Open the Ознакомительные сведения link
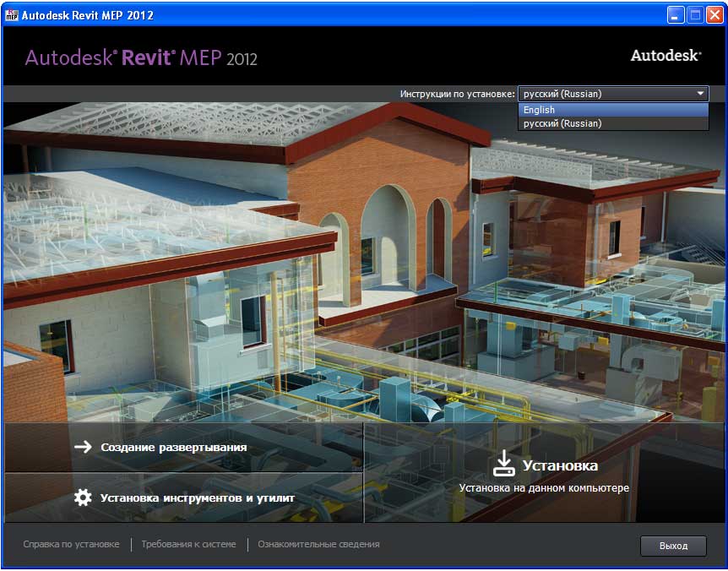The width and height of the screenshot is (728, 571). (x=318, y=545)
